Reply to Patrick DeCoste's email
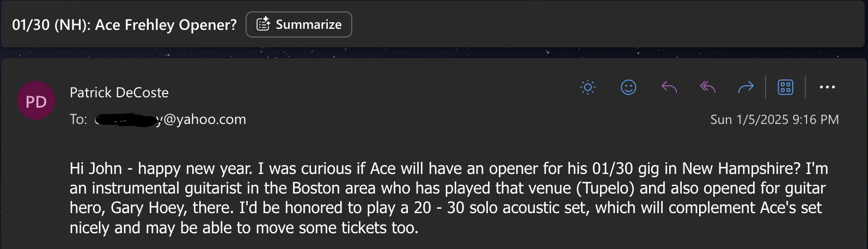The image size is (868, 249). (669, 87)
